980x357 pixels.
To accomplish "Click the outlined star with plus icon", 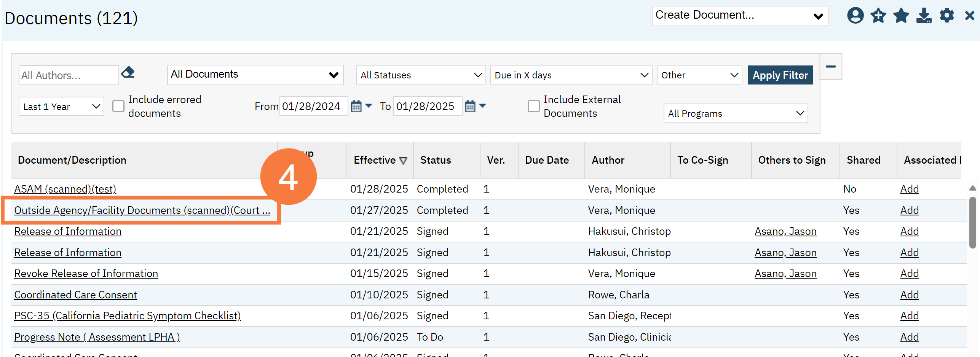I will (878, 16).
